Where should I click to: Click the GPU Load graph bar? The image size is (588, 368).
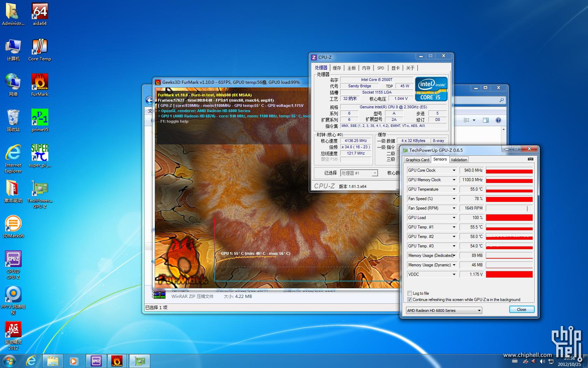(x=509, y=218)
